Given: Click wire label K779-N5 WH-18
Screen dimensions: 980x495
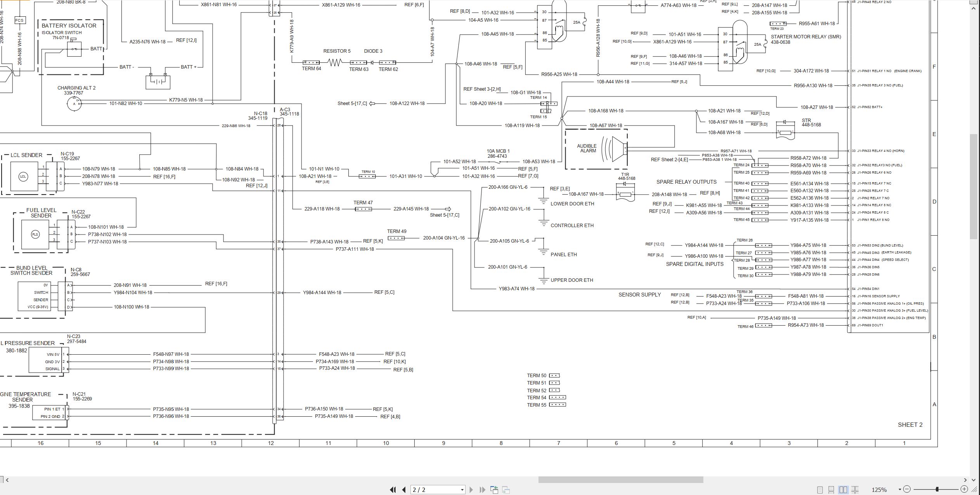Looking at the screenshot, I should tap(186, 100).
